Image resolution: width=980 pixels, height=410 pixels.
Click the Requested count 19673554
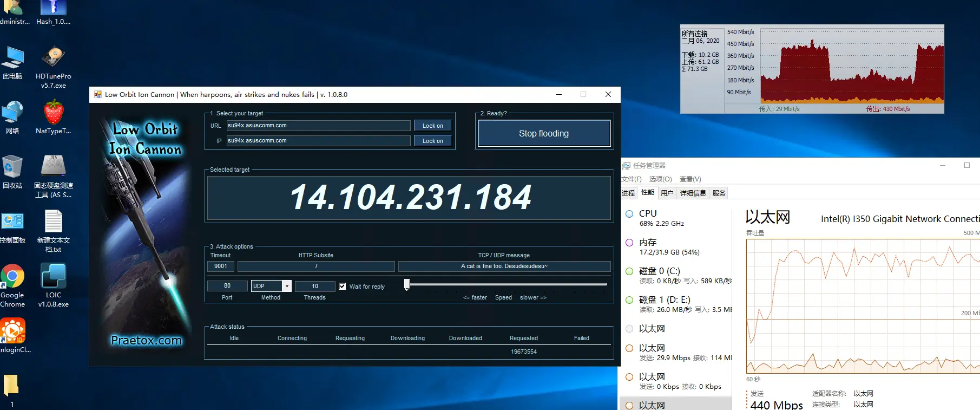click(x=524, y=352)
